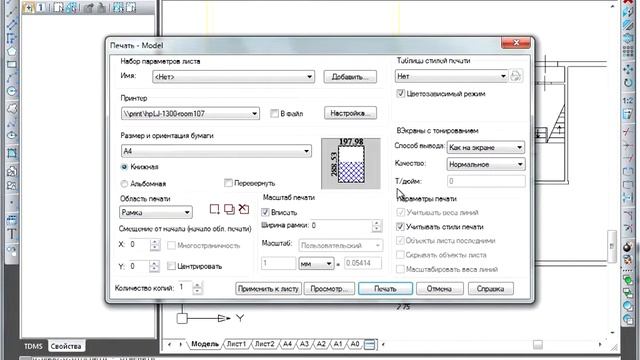640x360 pixels.
Task: Switch to the 'Лист1' tab
Action: click(236, 344)
